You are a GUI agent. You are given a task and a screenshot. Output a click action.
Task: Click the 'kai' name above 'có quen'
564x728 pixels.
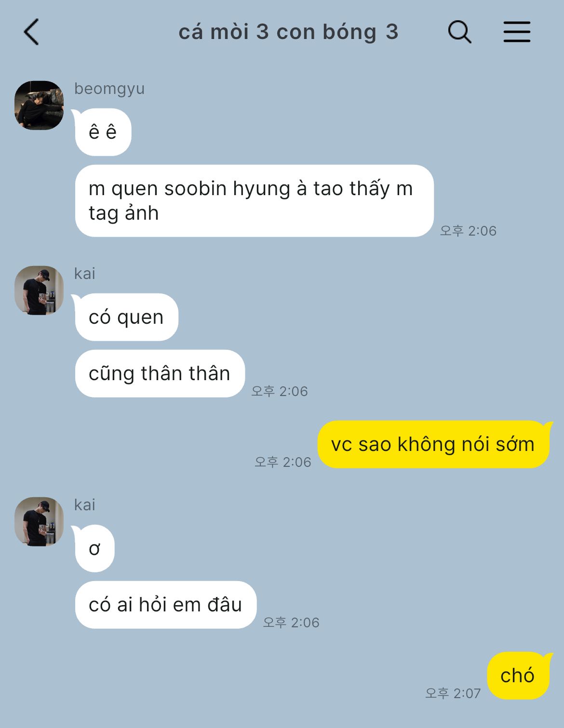tap(85, 274)
